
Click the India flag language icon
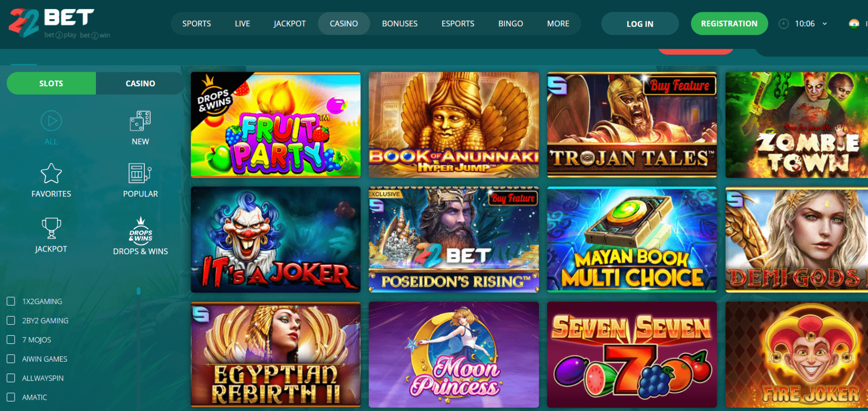854,24
